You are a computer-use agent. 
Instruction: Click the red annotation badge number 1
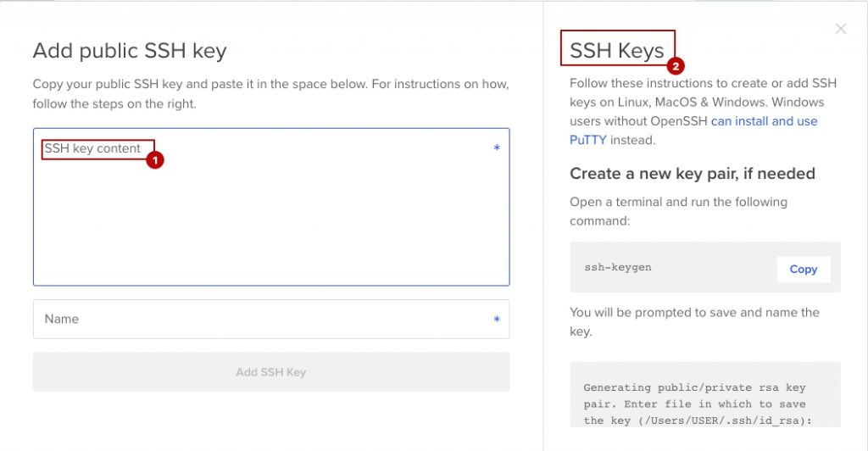tap(155, 160)
